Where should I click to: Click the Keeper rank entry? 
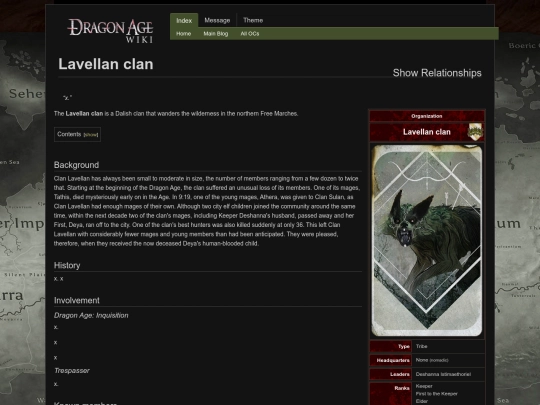click(x=424, y=386)
